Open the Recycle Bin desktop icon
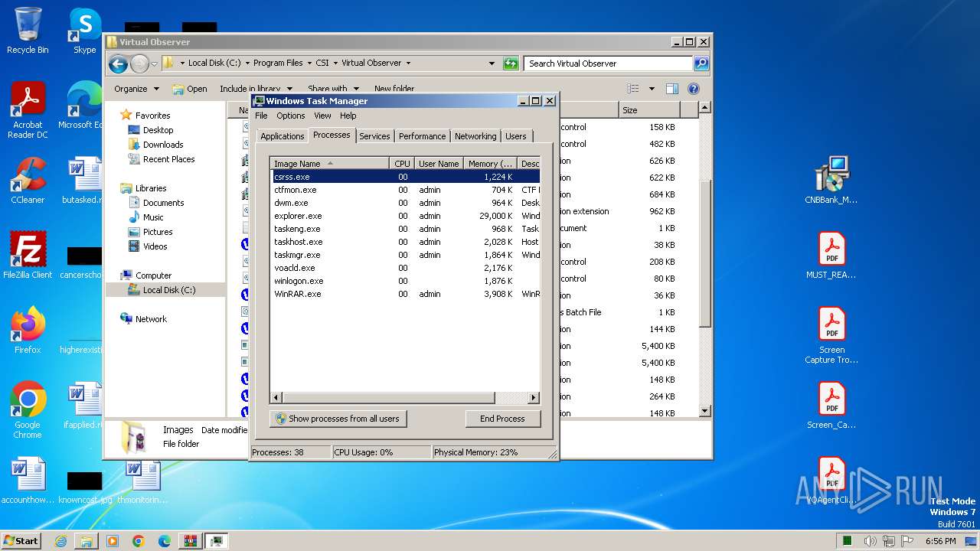This screenshot has width=980, height=551. point(28,31)
